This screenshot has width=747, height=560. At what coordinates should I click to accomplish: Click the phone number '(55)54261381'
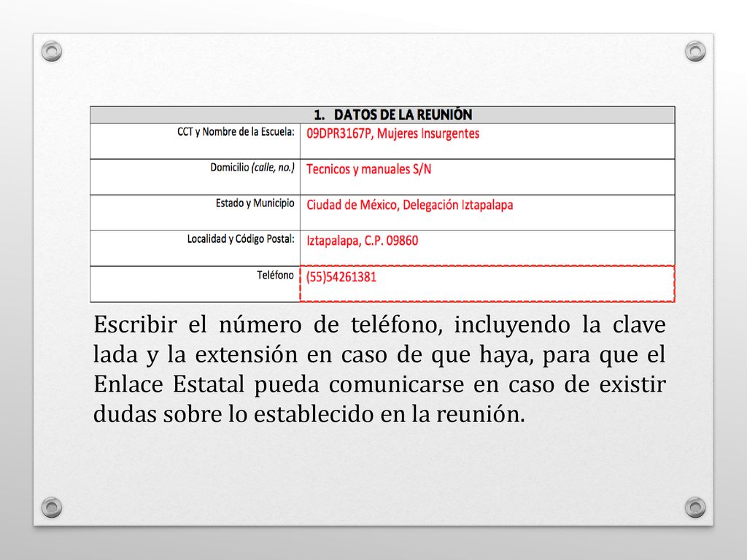click(x=341, y=276)
